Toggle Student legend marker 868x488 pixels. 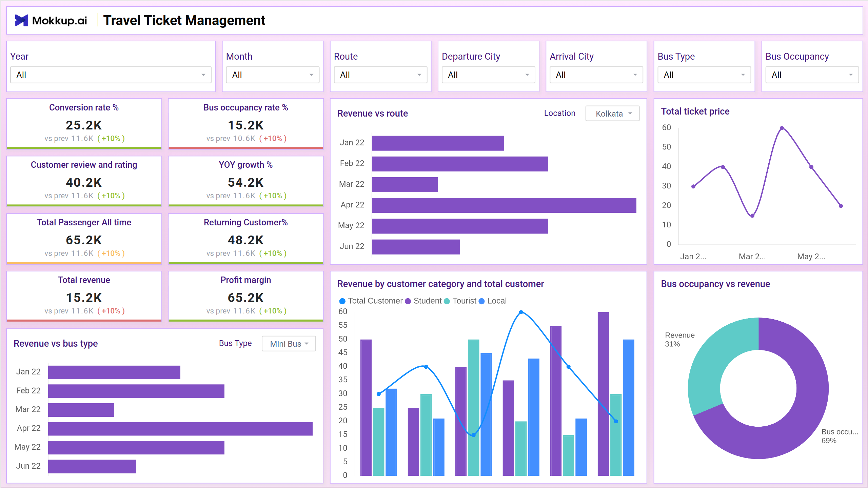408,301
